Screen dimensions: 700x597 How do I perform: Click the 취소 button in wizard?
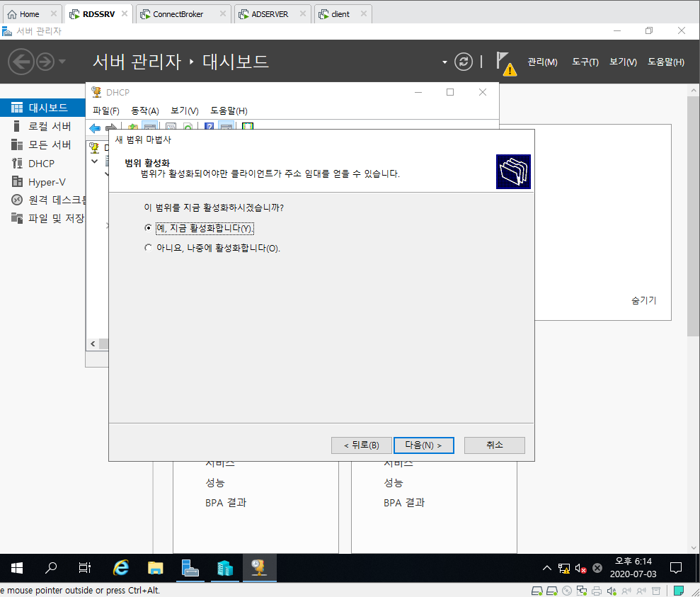494,445
